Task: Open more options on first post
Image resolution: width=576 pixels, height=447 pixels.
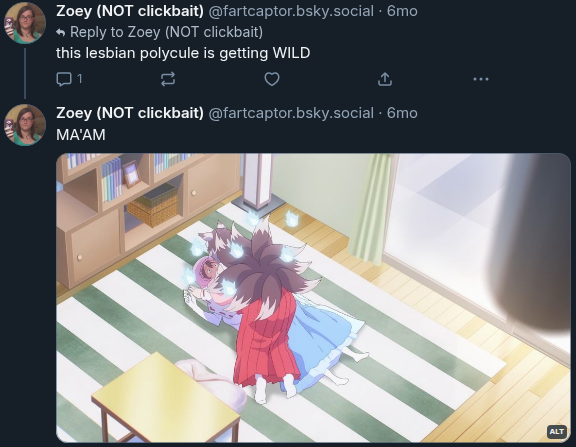Action: [481, 79]
